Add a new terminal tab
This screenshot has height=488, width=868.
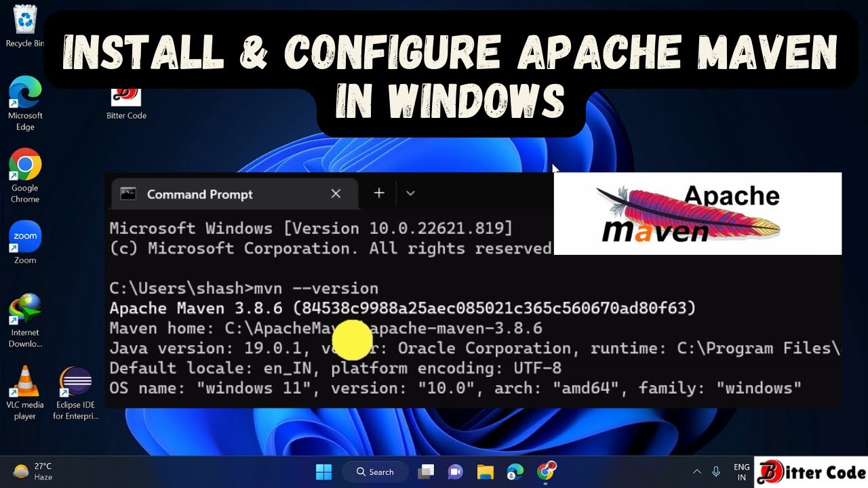coord(379,193)
